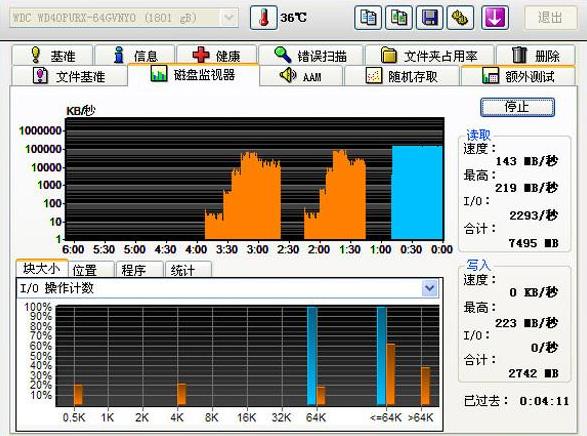Open the 随机存取 random access tab

[x=402, y=76]
